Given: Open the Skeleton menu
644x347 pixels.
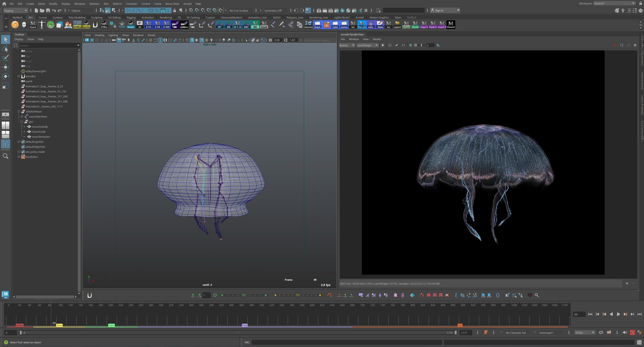Looking at the screenshot, I should [94, 4].
